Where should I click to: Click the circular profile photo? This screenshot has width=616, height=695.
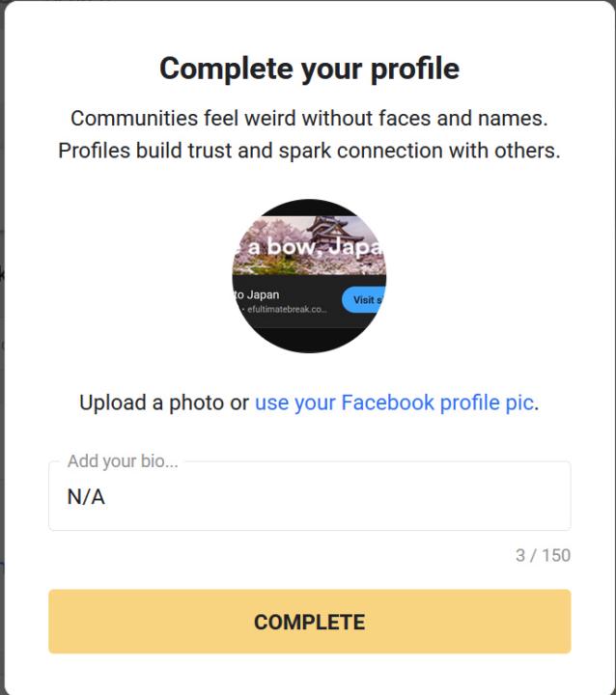click(309, 276)
